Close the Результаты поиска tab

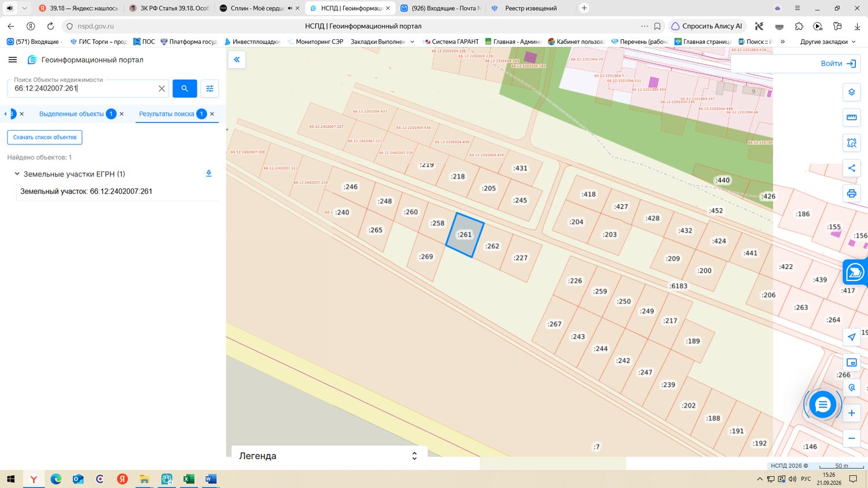pos(212,114)
